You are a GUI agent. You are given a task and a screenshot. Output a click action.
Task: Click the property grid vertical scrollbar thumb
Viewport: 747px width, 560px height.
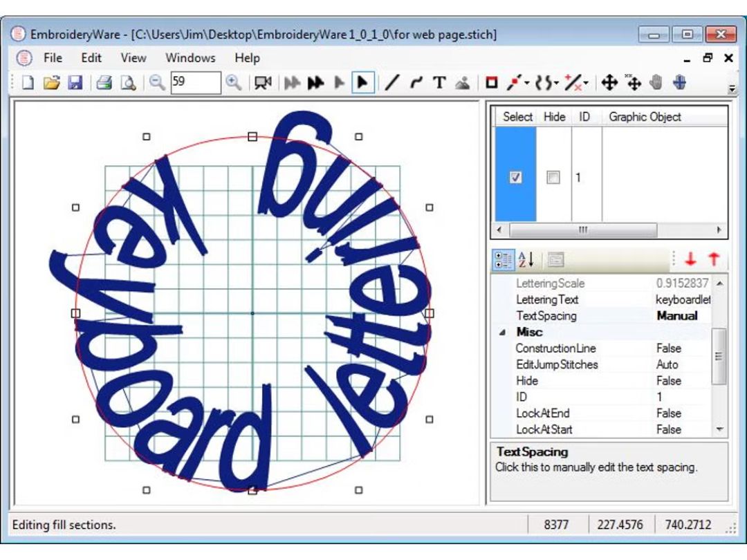pyautogui.click(x=719, y=356)
